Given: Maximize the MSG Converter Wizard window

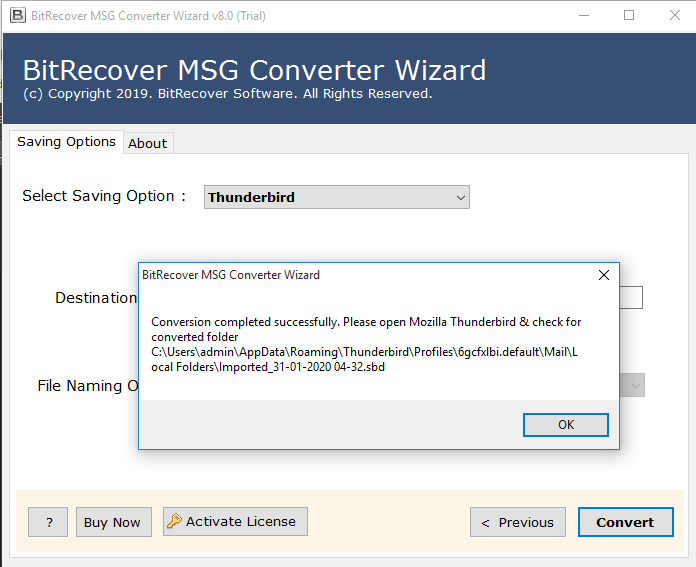Looking at the screenshot, I should point(629,16).
